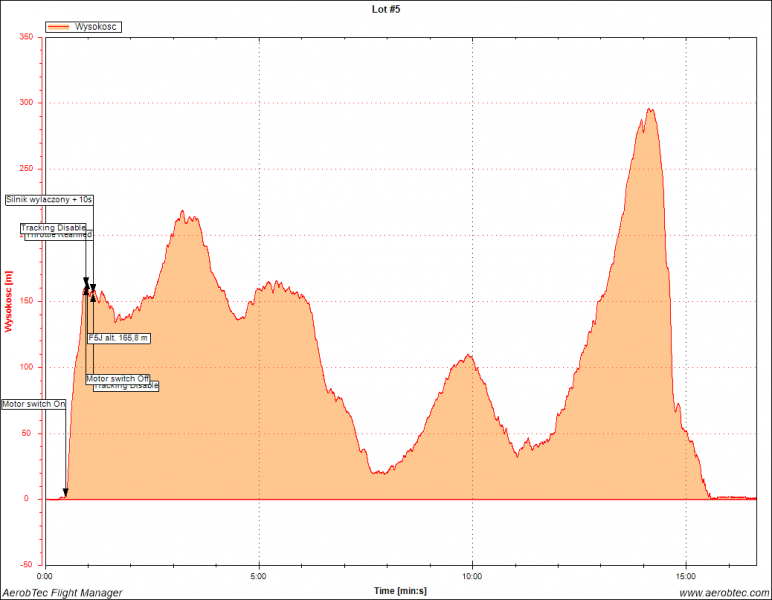This screenshot has height=600, width=772.
Task: Click the vertical 'Wysokosc [m]' axis title
Action: click(9, 302)
